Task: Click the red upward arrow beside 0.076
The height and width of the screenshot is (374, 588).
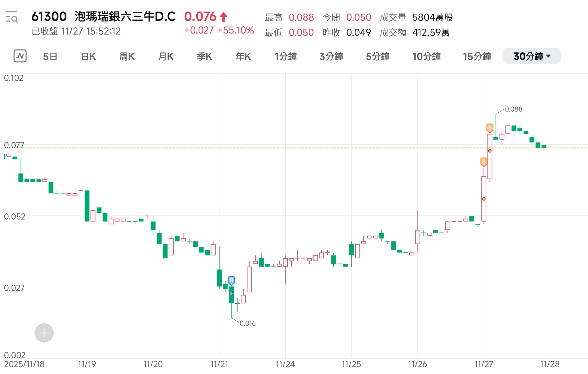Action: tap(224, 16)
